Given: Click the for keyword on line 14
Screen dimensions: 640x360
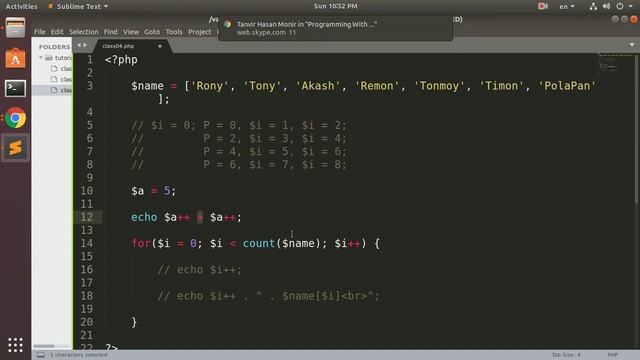Looking at the screenshot, I should coord(141,243).
